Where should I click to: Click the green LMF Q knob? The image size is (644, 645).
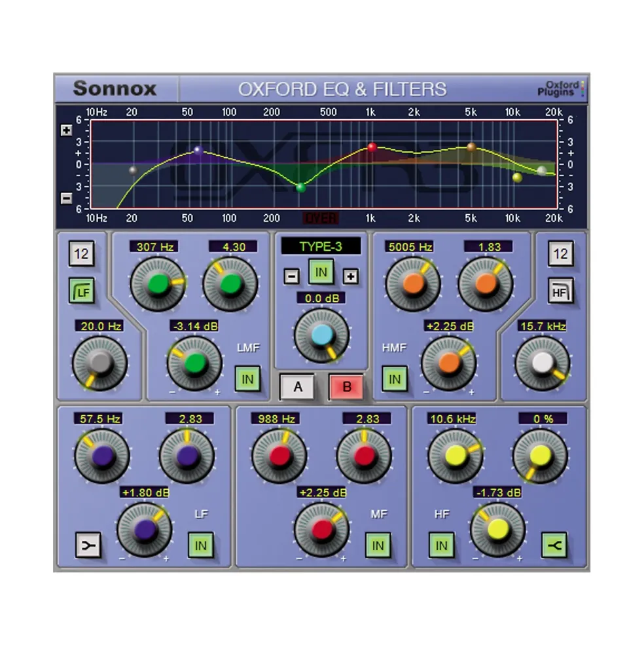(230, 284)
